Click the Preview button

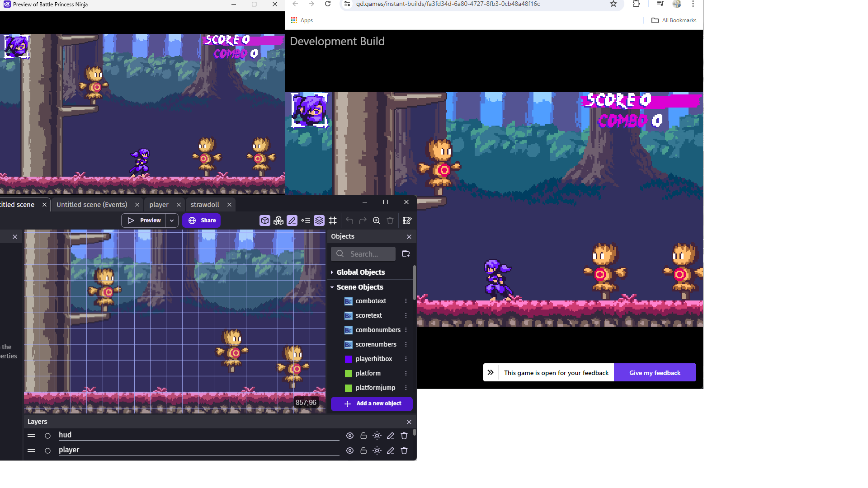point(144,221)
